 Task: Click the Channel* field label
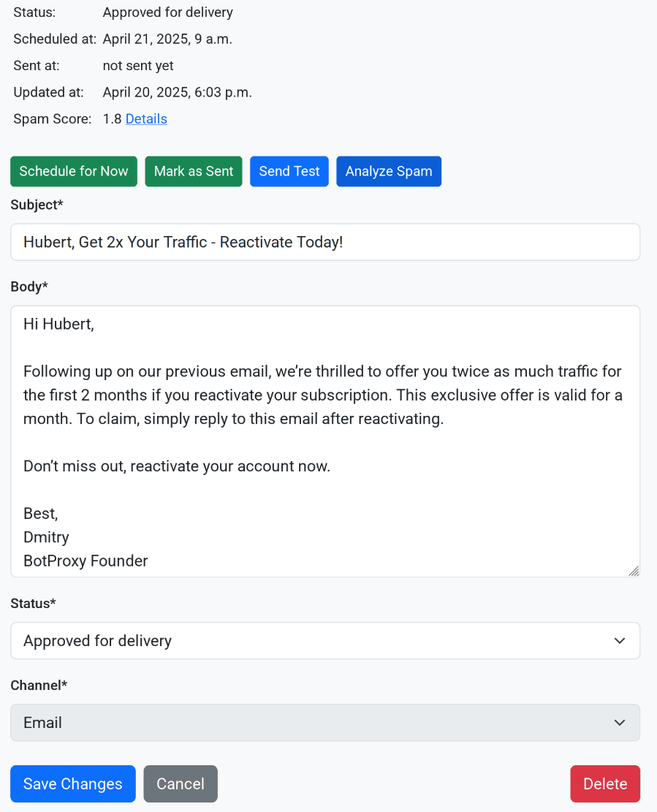click(x=39, y=686)
